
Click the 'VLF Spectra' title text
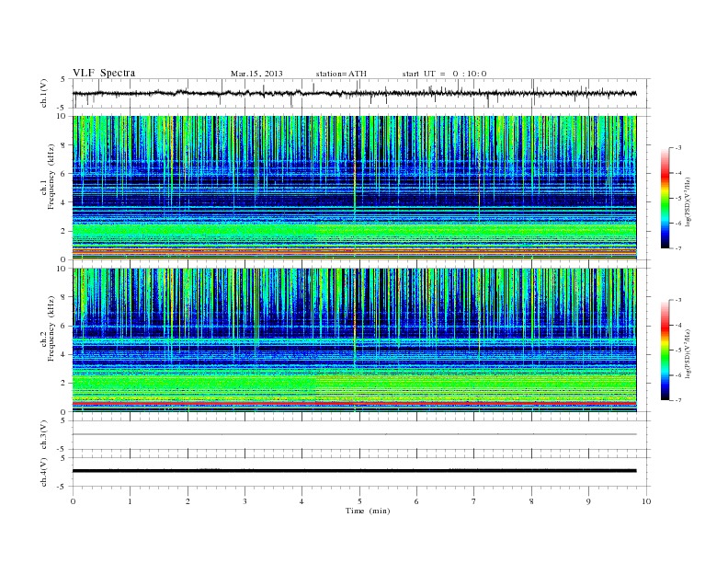point(104,73)
